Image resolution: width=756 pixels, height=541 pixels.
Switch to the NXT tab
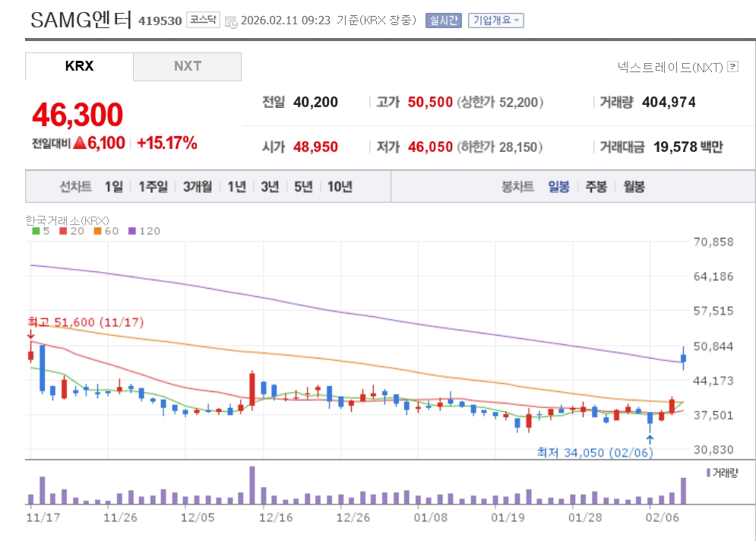(188, 67)
